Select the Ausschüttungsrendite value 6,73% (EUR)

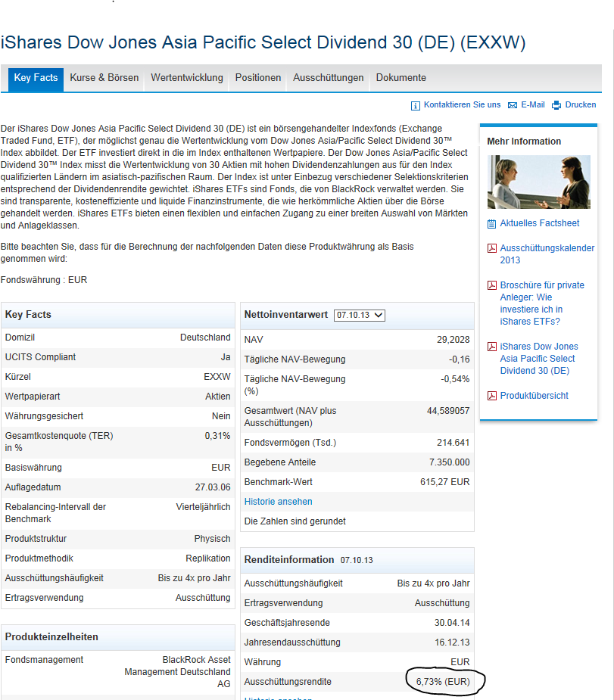coord(443,682)
